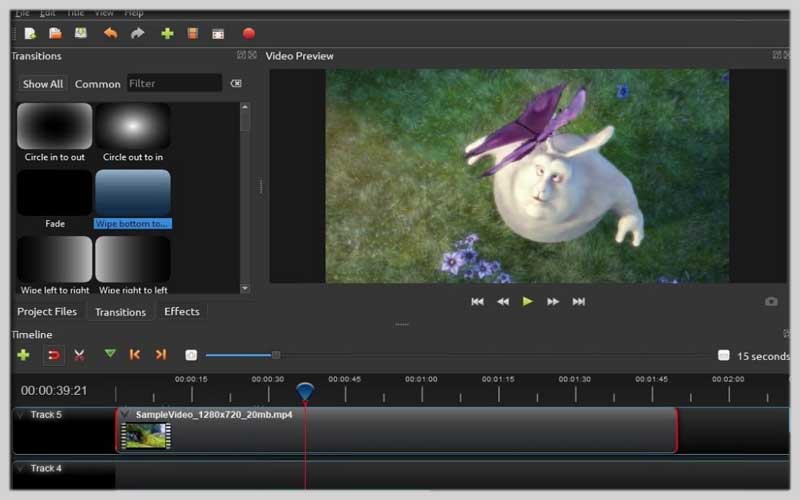Screen dimensions: 800x500
Task: Select the Circle in to out transition
Action: (55, 133)
